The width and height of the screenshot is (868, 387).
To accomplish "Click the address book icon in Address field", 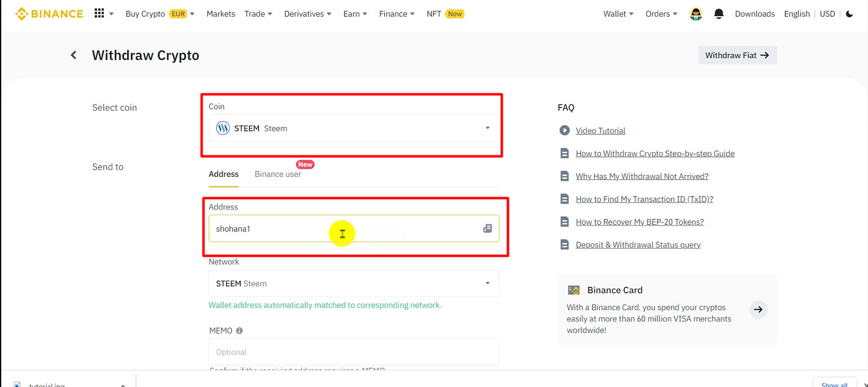I will (487, 229).
